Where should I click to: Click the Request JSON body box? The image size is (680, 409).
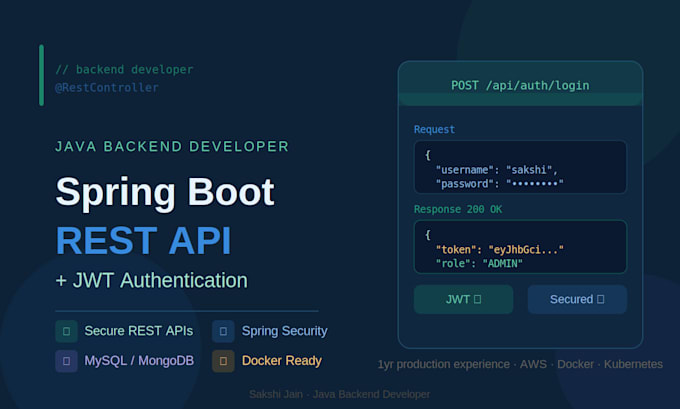point(520,167)
